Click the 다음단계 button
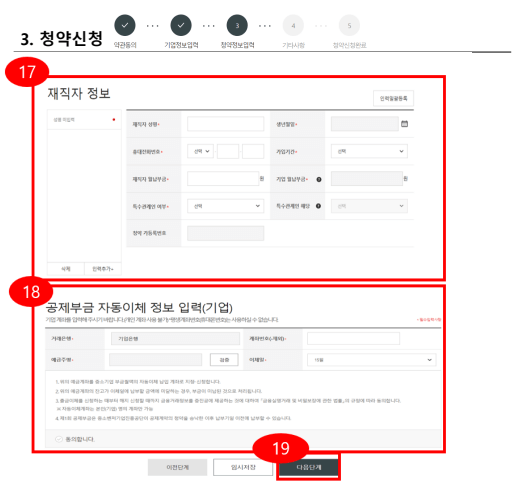This screenshot has height=483, width=528. [x=309, y=467]
